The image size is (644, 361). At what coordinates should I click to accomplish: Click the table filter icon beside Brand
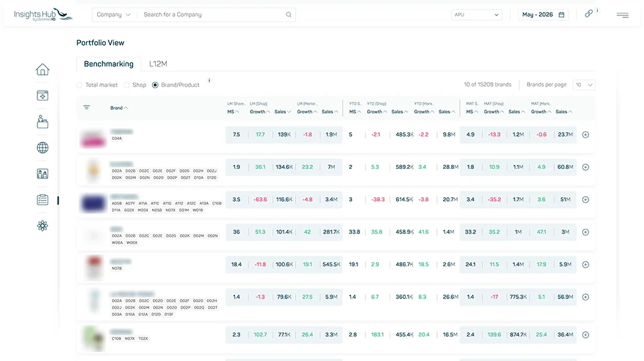[x=87, y=107]
